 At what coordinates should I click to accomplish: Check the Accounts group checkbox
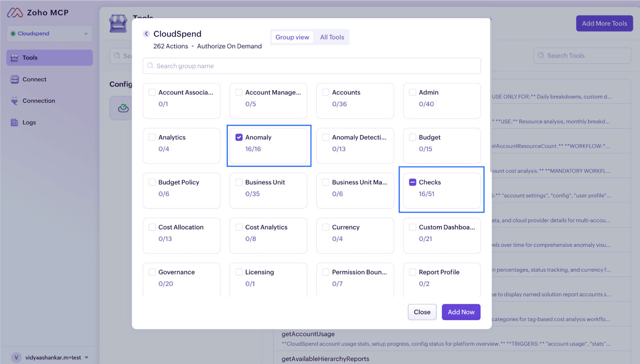pyautogui.click(x=326, y=92)
